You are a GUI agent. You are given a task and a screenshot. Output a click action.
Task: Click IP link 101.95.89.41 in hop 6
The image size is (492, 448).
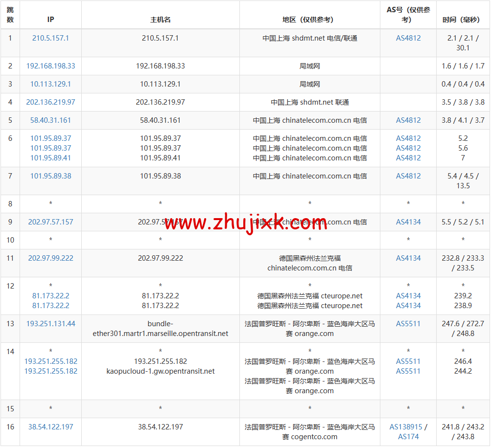pos(50,158)
